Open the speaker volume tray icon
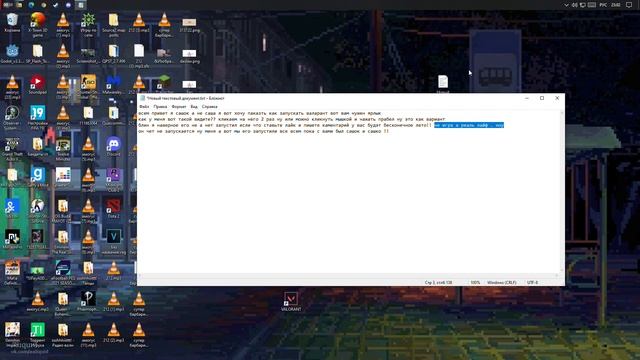Image resolution: width=640 pixels, height=360 pixels. (574, 5)
